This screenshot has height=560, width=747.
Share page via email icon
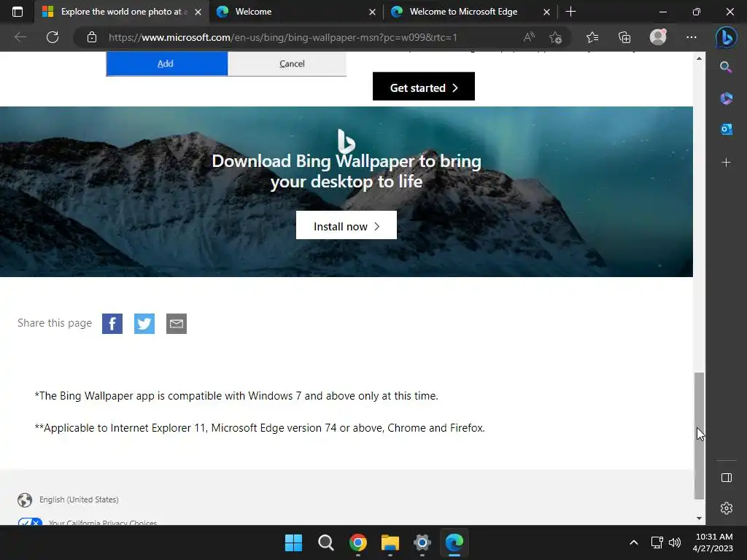point(177,324)
